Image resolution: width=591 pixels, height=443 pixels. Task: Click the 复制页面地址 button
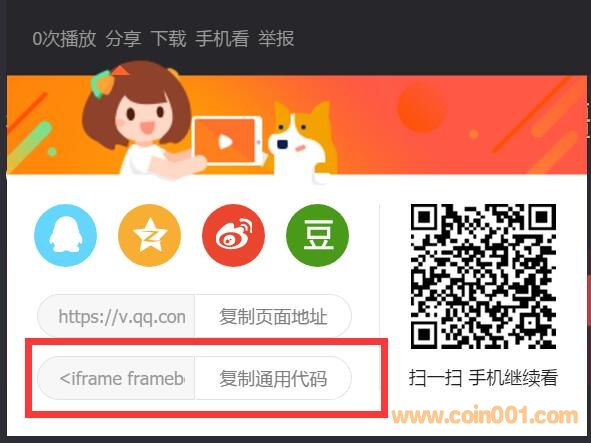(x=273, y=316)
